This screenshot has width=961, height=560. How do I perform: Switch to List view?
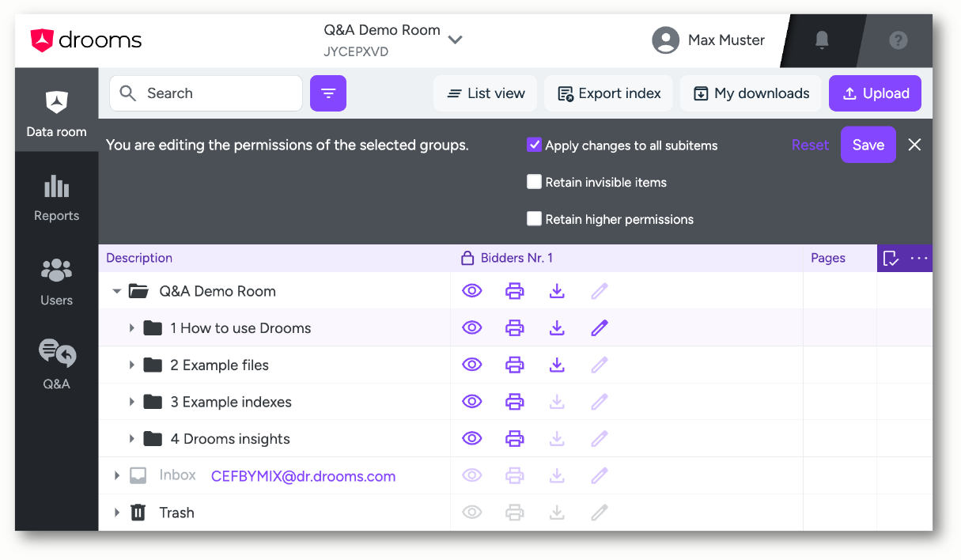(x=486, y=93)
